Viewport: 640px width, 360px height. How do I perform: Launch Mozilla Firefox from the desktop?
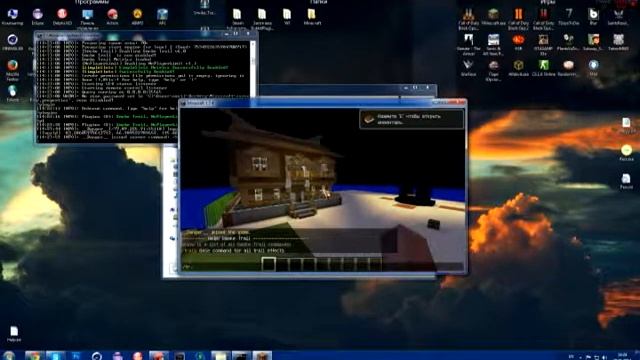12,69
